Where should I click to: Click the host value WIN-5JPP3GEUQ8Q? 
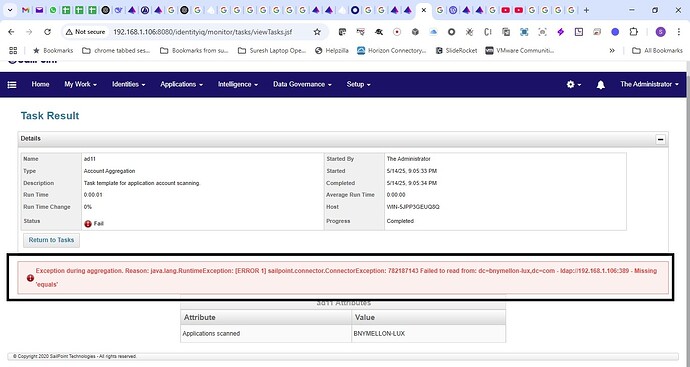(x=413, y=207)
